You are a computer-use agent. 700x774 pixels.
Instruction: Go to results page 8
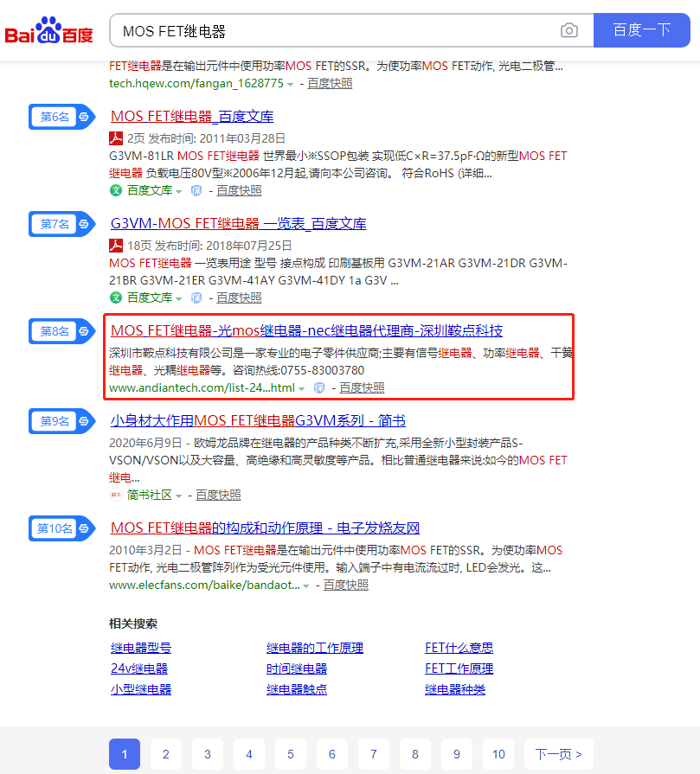click(415, 754)
